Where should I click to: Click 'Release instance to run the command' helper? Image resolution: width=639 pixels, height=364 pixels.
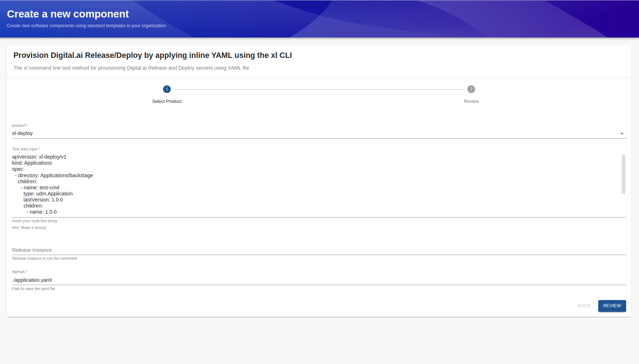[45, 258]
